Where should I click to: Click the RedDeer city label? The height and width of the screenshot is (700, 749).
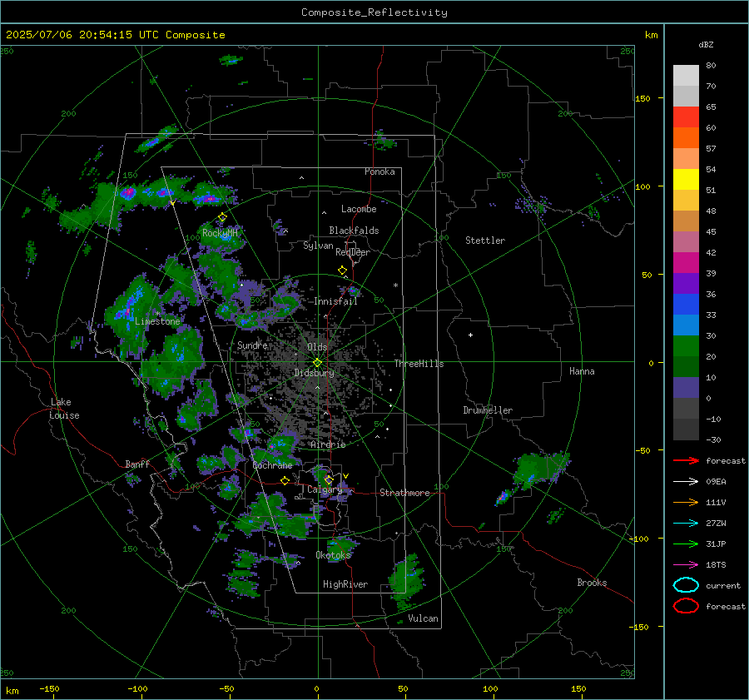click(353, 252)
